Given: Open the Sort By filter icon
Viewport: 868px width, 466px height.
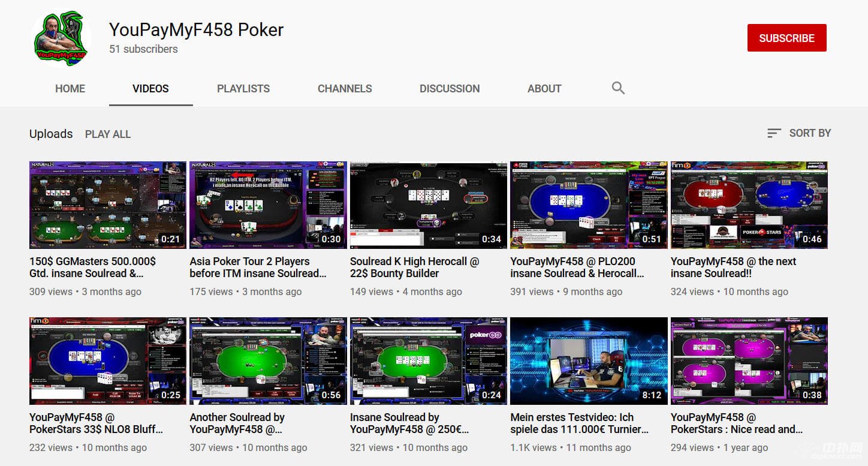Looking at the screenshot, I should click(x=774, y=133).
